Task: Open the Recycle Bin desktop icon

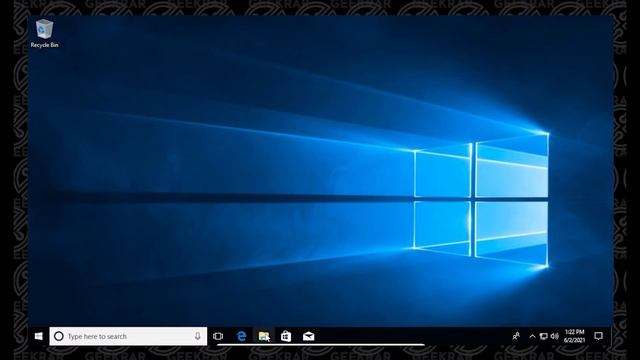Action: (x=44, y=34)
